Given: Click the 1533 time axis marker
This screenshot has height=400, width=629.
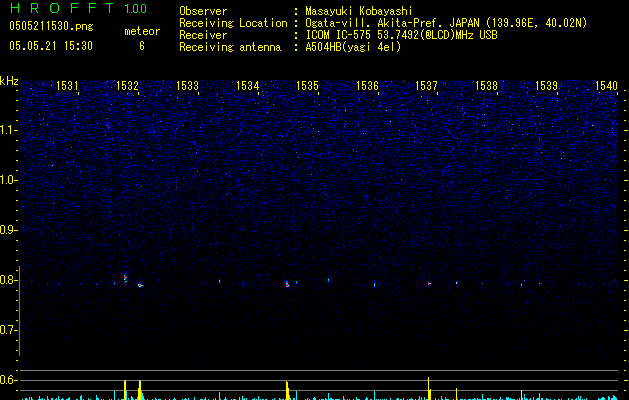Looking at the screenshot, I should (187, 85).
